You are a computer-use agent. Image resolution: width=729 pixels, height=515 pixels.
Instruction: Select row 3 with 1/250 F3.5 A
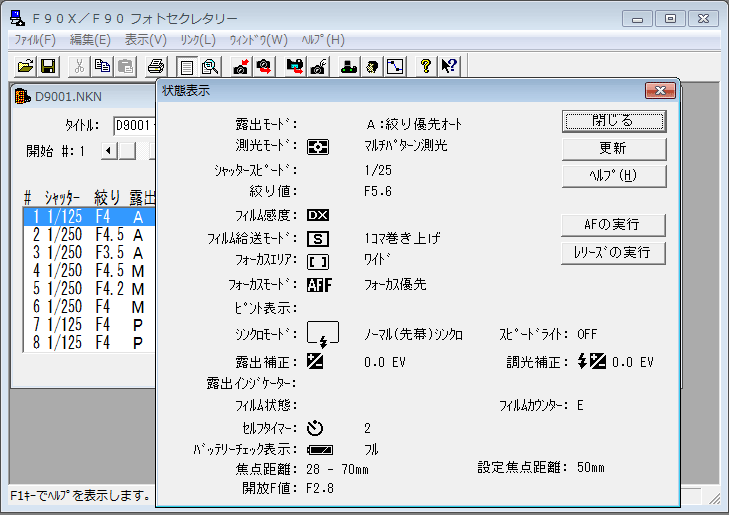tap(89, 253)
